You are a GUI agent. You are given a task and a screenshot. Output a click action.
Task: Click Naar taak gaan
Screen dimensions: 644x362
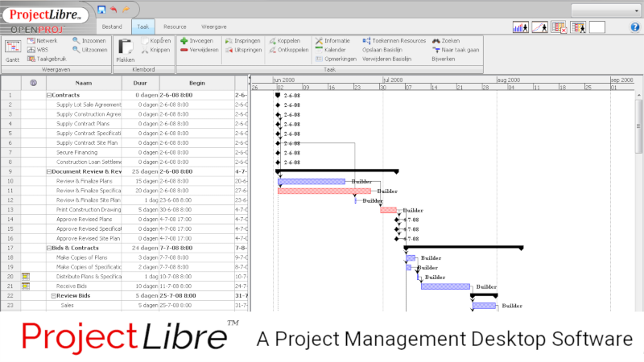(x=456, y=50)
